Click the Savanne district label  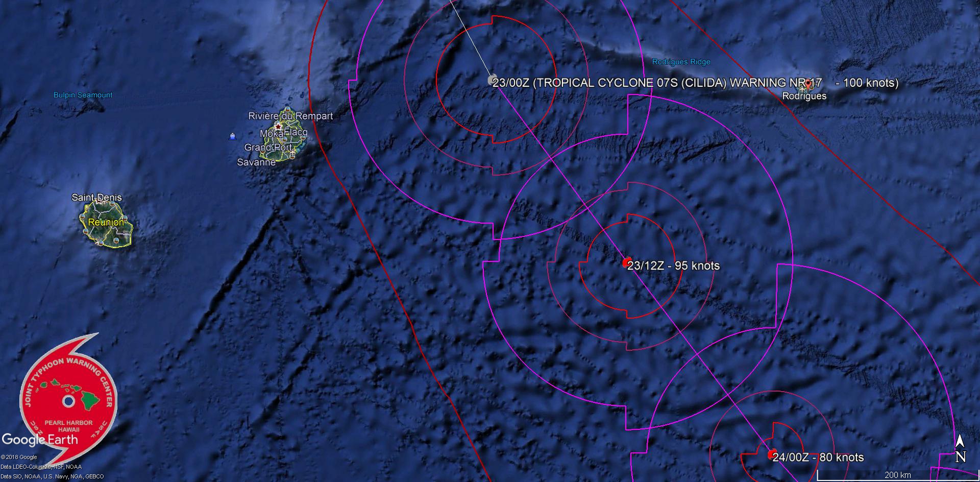point(256,162)
